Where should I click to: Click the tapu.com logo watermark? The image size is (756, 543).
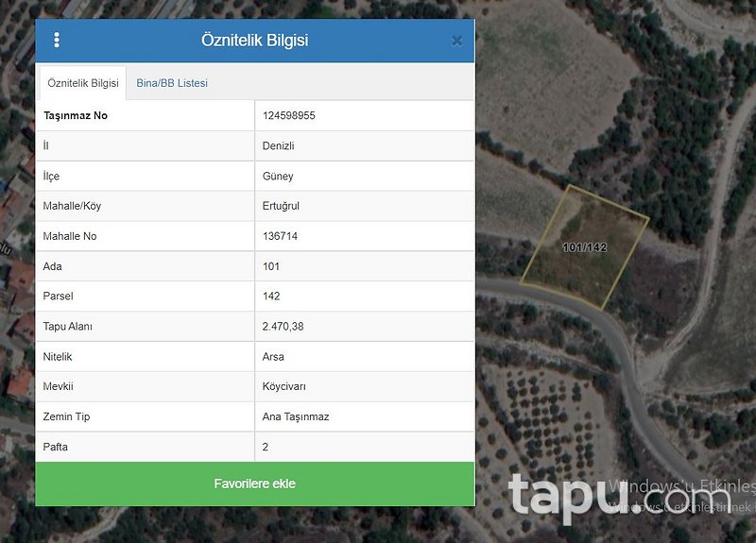(x=605, y=497)
